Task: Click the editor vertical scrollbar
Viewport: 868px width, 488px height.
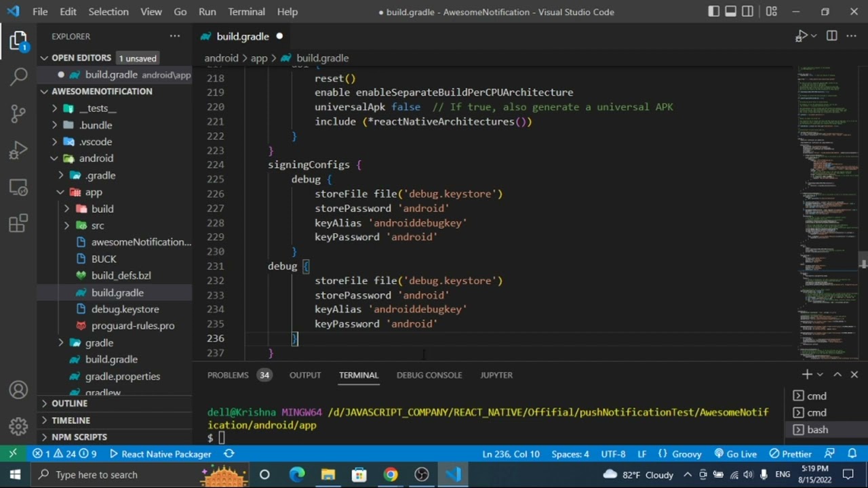Action: [863, 260]
